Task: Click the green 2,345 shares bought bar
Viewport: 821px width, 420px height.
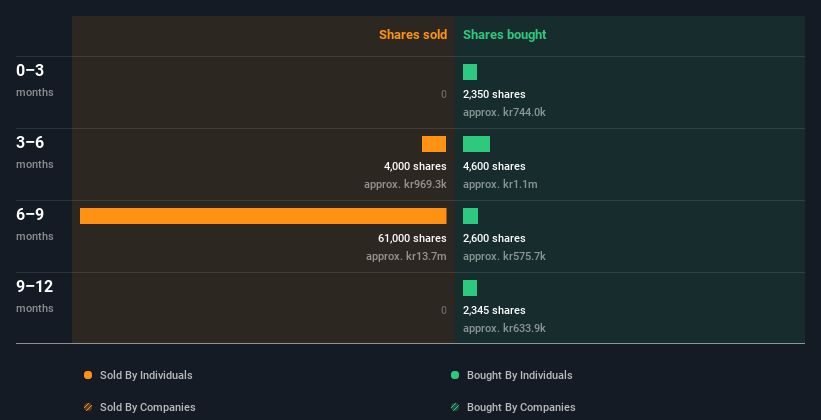Action: 470,288
